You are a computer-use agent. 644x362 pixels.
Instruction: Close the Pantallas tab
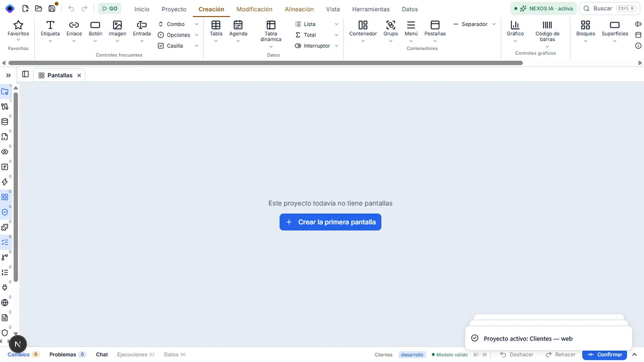(79, 76)
